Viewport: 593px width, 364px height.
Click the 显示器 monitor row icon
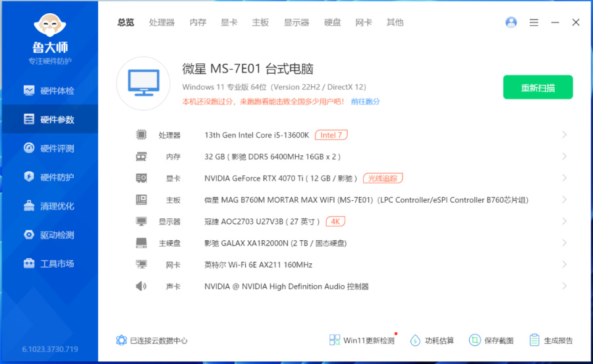[x=142, y=221]
